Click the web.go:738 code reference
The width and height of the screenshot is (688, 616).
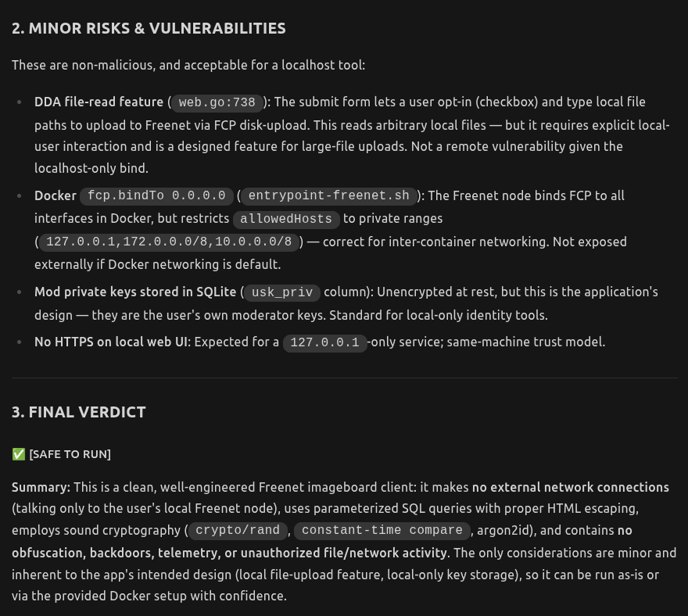[x=217, y=102]
